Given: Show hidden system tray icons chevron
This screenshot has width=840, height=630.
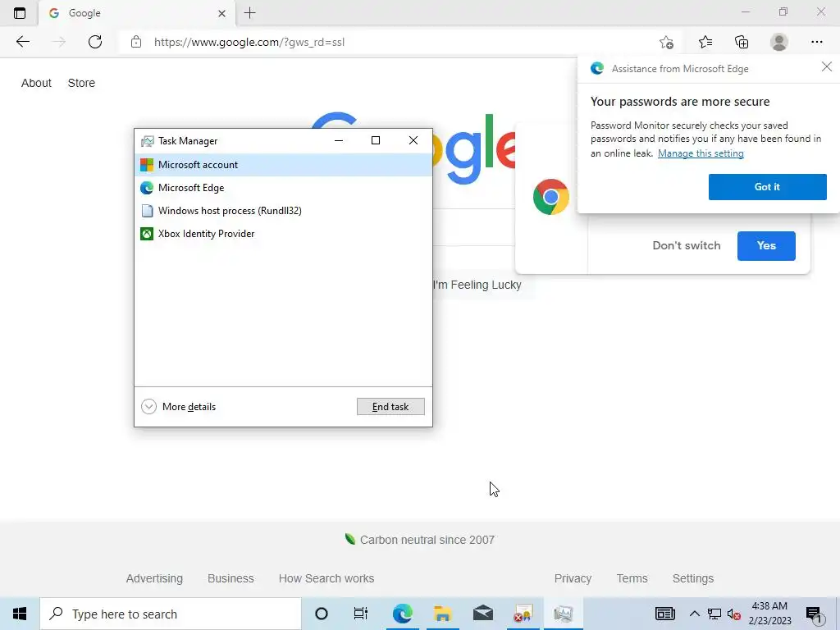Looking at the screenshot, I should (x=694, y=614).
